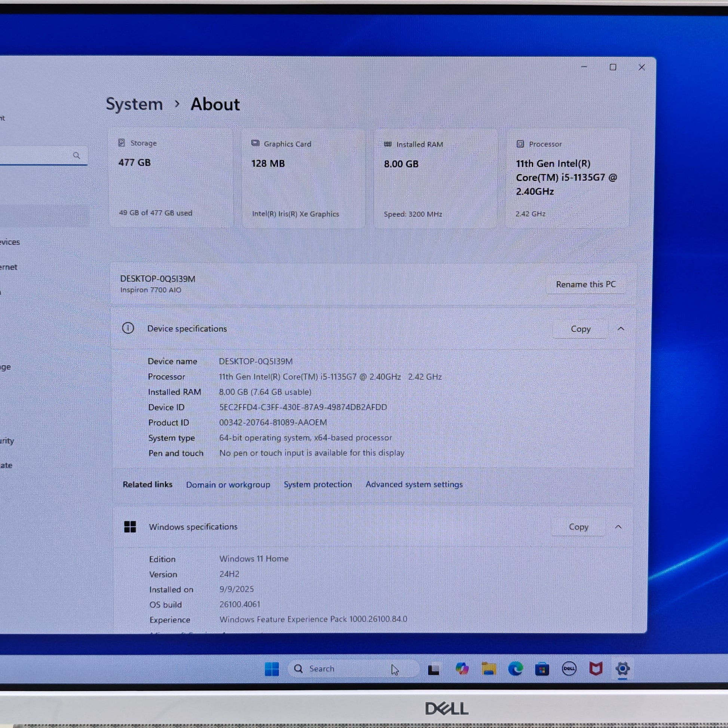The height and width of the screenshot is (728, 728).
Task: Open Task View from the taskbar
Action: (433, 669)
